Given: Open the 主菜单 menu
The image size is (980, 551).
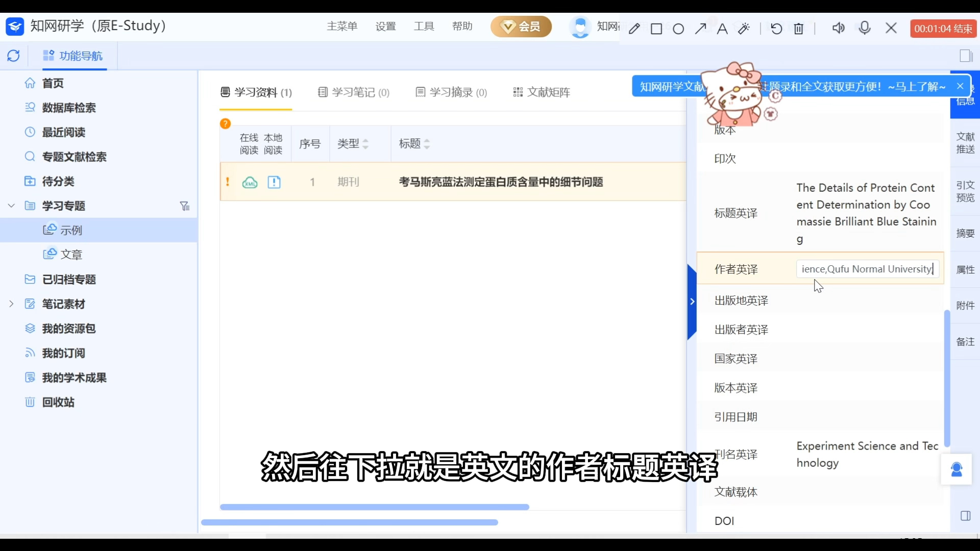Looking at the screenshot, I should pos(342,26).
